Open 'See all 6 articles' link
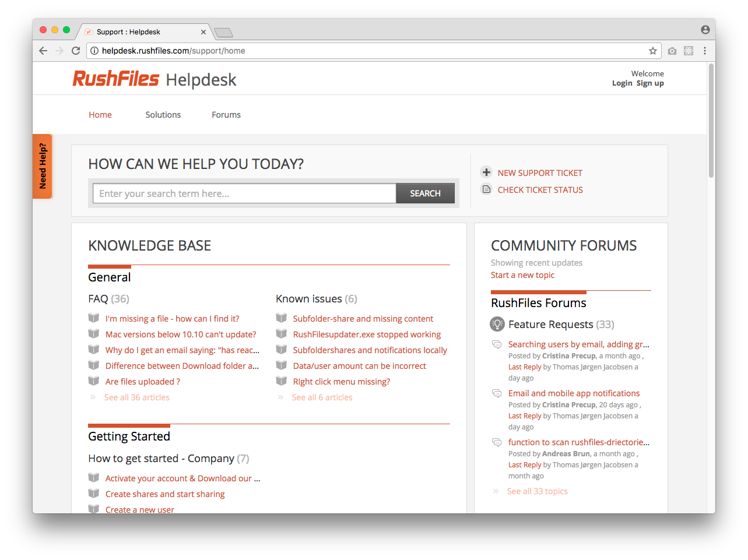Viewport: 748px width, 560px height. 322,397
